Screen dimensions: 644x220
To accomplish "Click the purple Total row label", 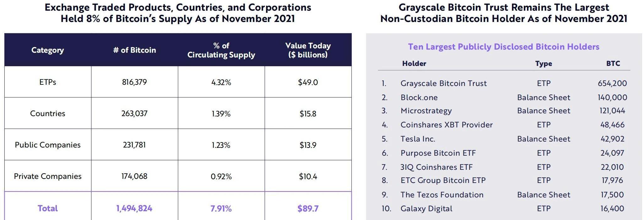I will 48,208.
